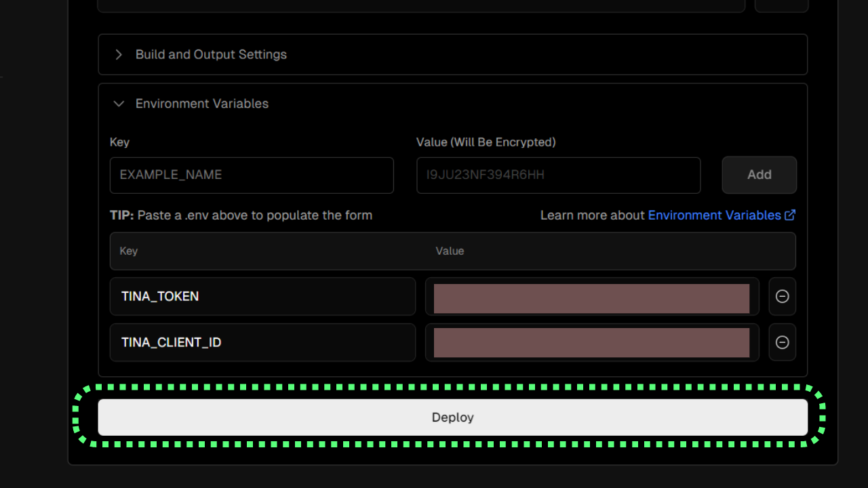Click the external link icon beside Environment Variables
The width and height of the screenshot is (868, 488).
(790, 215)
